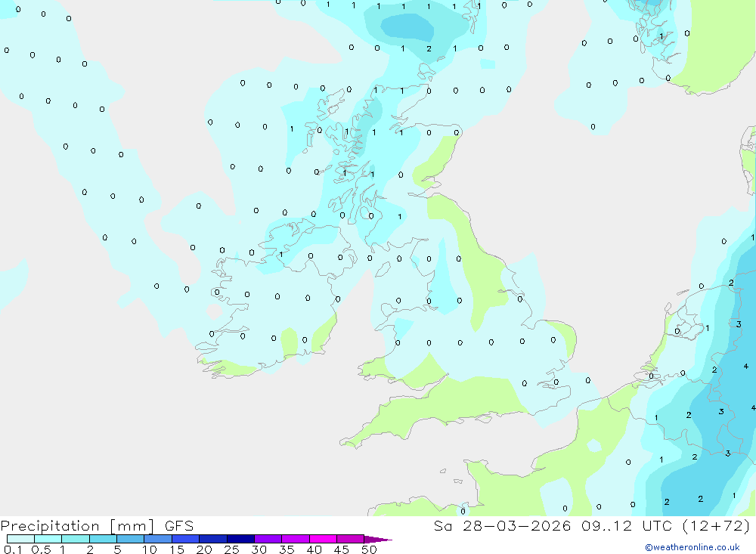Pick the 30–35 mm violet legend swatch
The height and width of the screenshot is (554, 756).
[268, 539]
